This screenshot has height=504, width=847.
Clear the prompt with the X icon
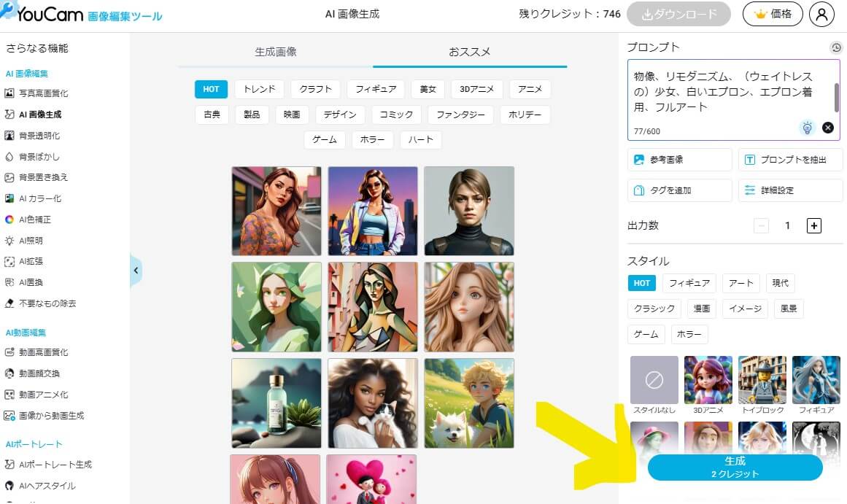(827, 128)
